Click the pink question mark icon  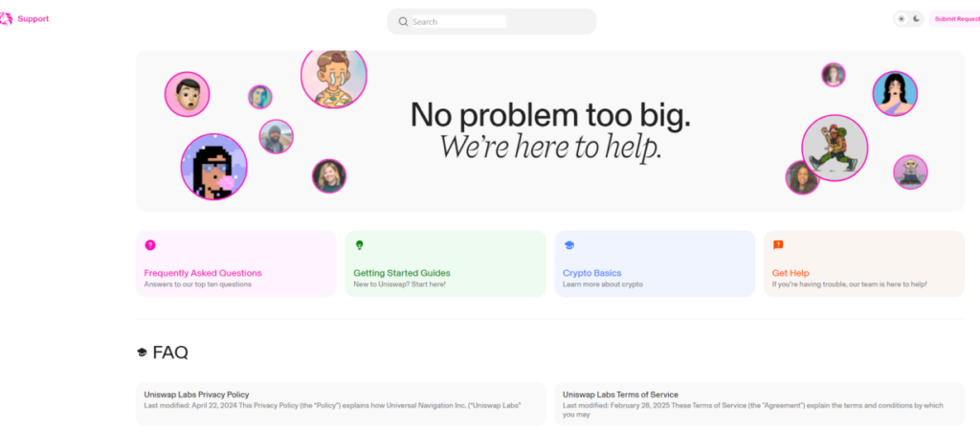point(150,244)
